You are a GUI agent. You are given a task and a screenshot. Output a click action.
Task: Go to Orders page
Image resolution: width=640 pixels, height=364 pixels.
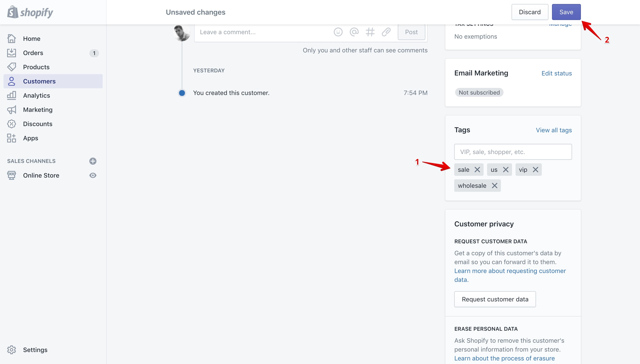point(53,53)
